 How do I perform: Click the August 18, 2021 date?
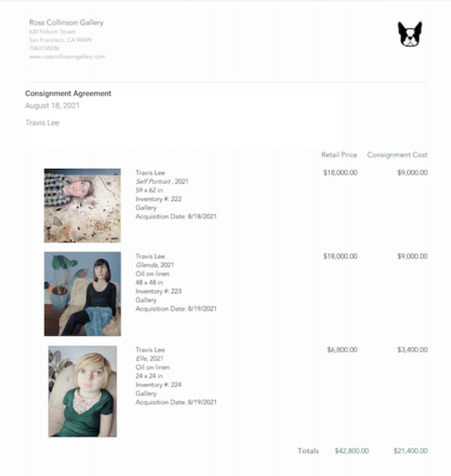tap(52, 105)
